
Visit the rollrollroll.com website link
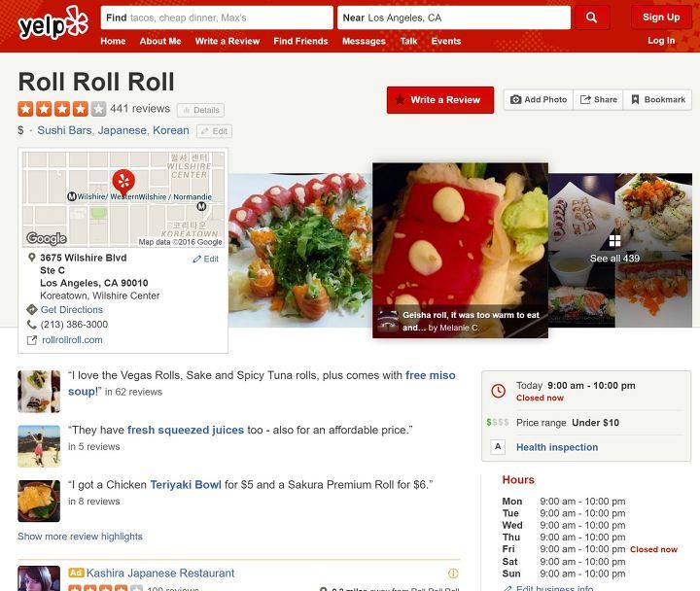[x=72, y=340]
